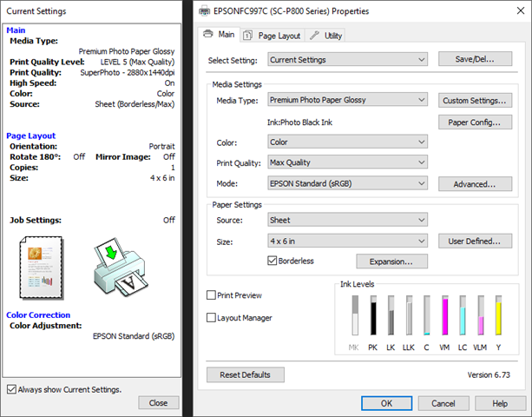The width and height of the screenshot is (532, 417).
Task: Click the 'Job Settings:' label
Action: (36, 220)
